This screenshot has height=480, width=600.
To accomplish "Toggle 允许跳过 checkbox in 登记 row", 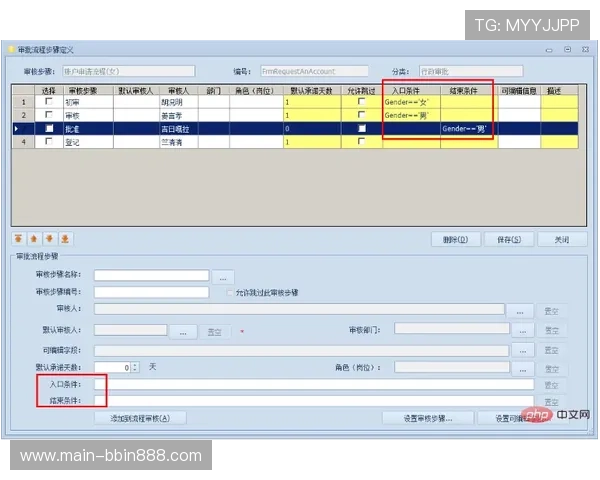I will [x=361, y=142].
